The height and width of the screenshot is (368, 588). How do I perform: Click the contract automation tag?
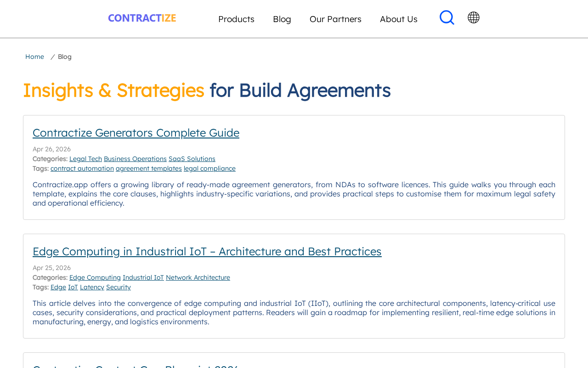tap(82, 168)
